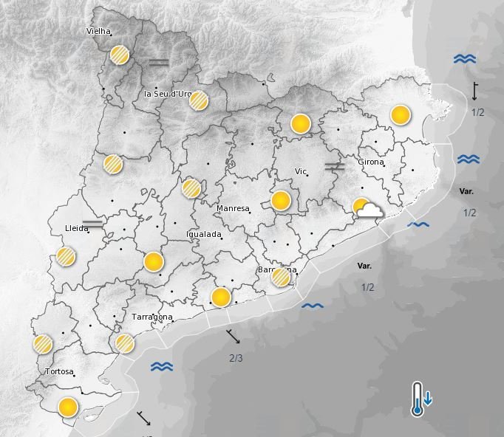Screen dimensions: 504x437
Task: Click the fog icon just east of Vic
Action: [335, 167]
